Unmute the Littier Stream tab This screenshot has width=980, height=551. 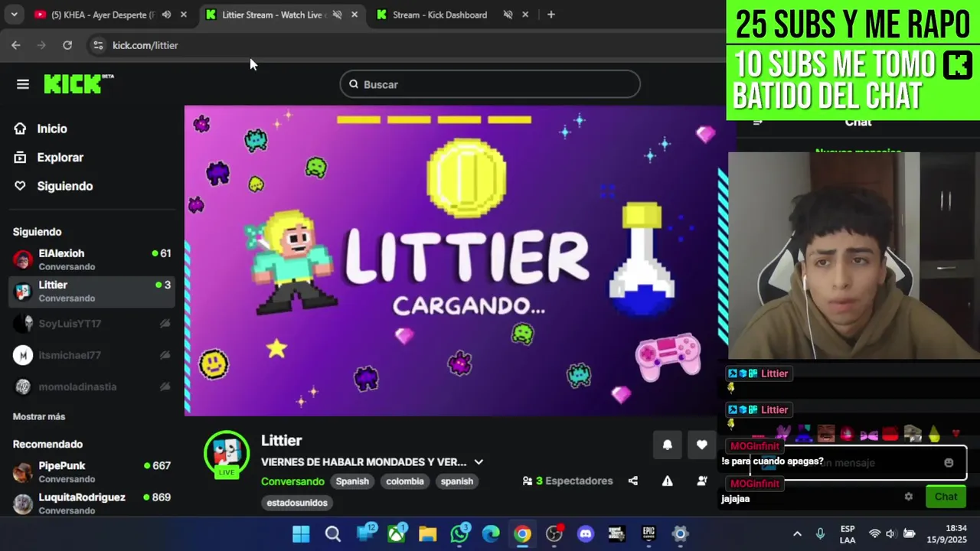tap(337, 15)
